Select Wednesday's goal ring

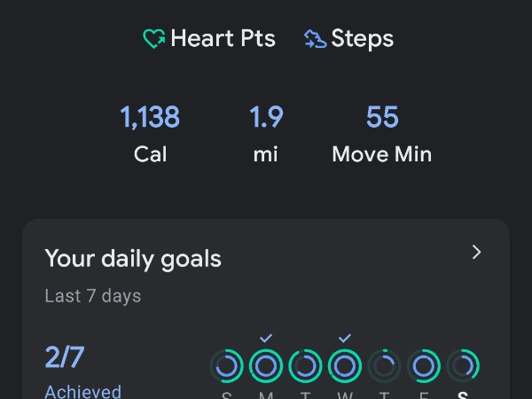pos(345,365)
